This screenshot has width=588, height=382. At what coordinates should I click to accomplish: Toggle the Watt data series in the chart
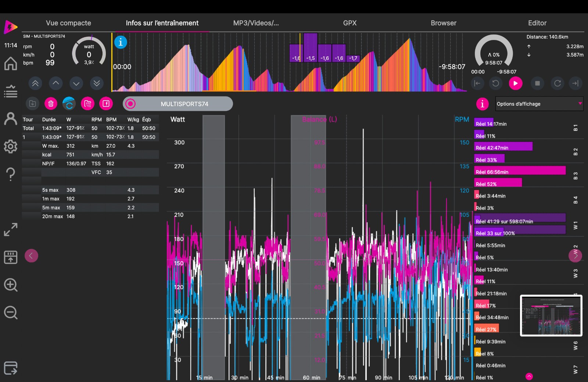[178, 119]
